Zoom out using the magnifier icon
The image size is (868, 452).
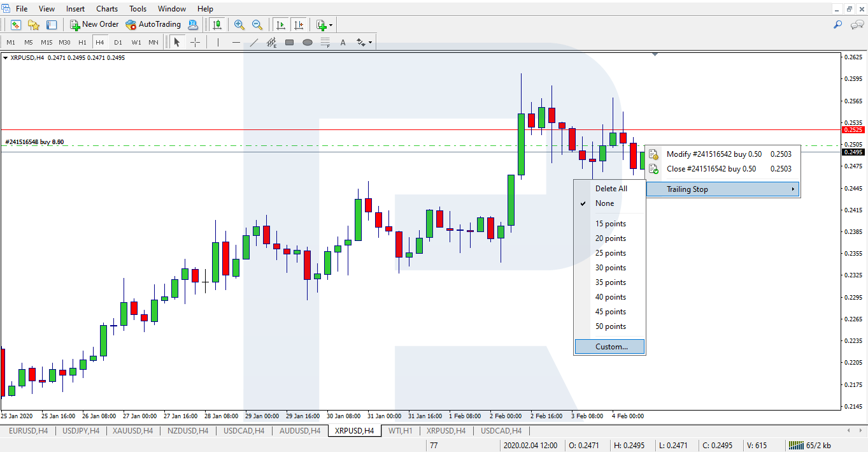[x=257, y=24]
